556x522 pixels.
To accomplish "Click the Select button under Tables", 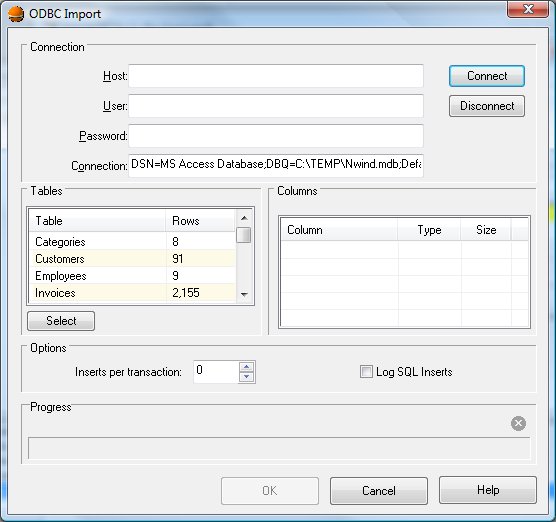I will (x=61, y=321).
